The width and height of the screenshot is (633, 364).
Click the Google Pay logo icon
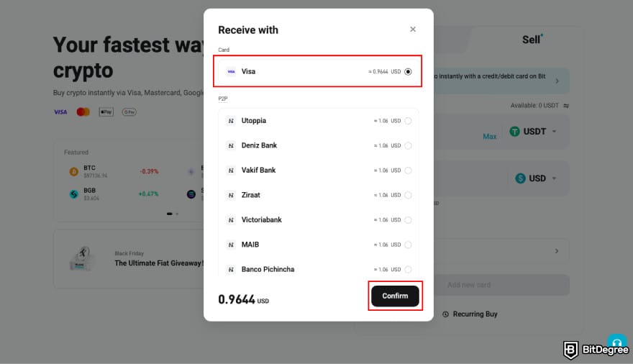pos(129,112)
